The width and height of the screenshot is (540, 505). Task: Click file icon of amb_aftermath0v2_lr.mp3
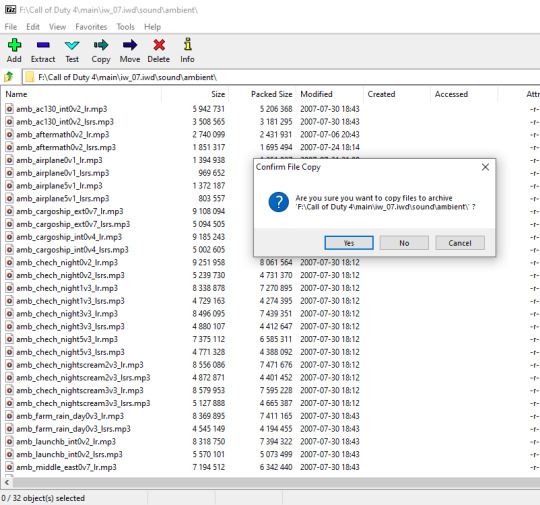[x=9, y=134]
